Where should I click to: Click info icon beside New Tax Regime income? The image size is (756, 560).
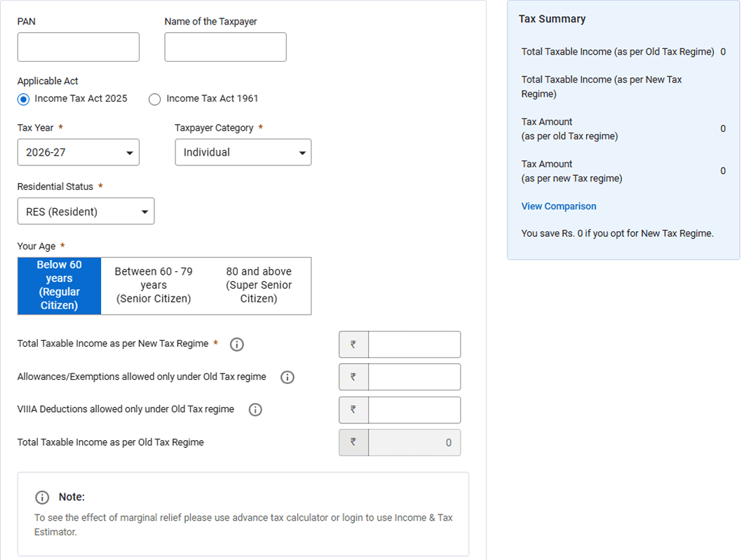tap(237, 345)
